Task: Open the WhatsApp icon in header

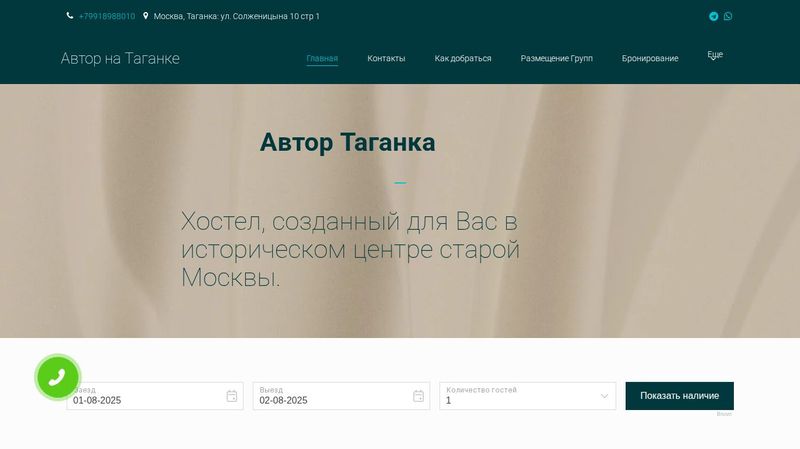Action: 728,16
